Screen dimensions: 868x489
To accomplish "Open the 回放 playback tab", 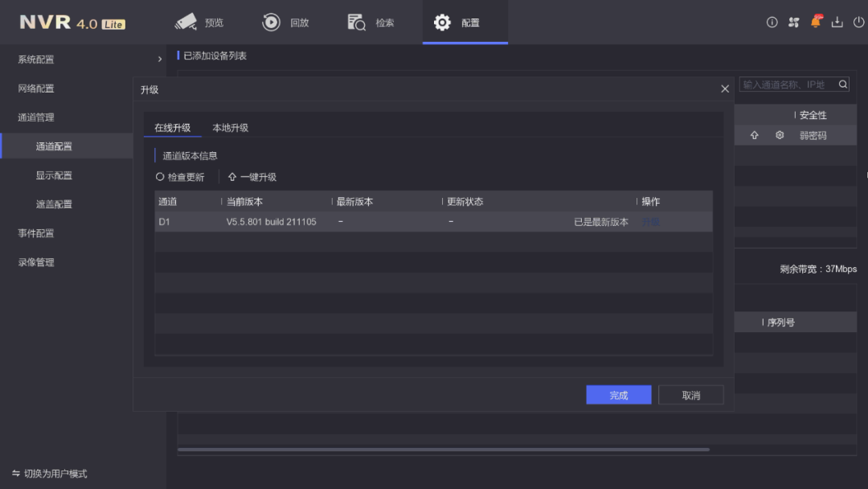I will click(x=286, y=23).
